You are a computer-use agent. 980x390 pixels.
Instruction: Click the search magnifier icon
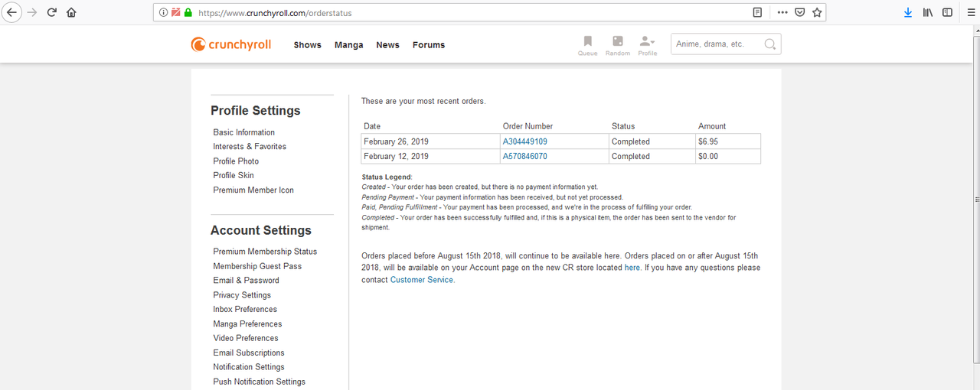770,44
